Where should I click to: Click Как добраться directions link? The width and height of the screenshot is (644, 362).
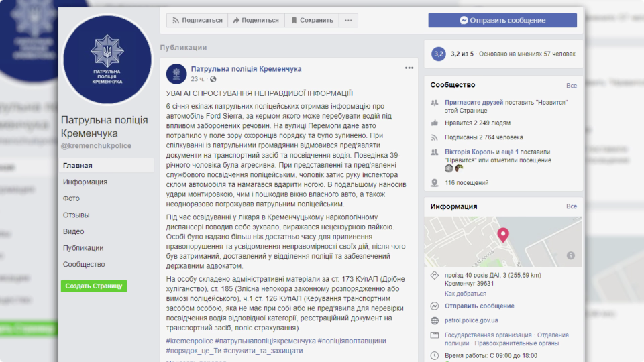click(x=466, y=294)
